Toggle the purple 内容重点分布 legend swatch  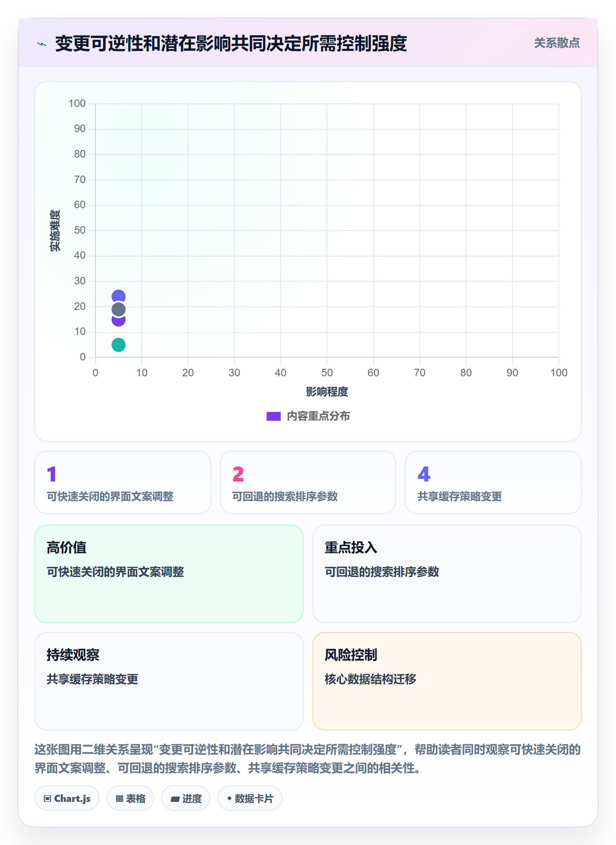click(x=273, y=416)
